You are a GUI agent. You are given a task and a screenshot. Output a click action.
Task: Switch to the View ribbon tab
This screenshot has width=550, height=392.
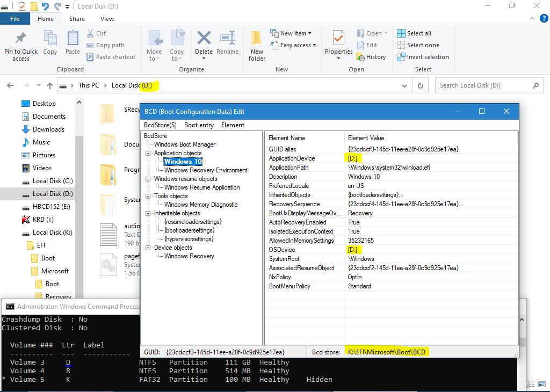[x=107, y=19]
